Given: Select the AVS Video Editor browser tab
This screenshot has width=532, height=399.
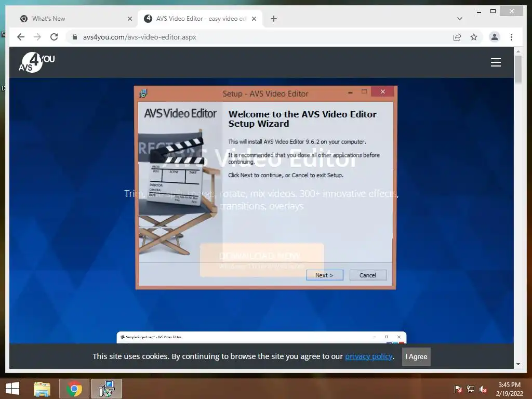Looking at the screenshot, I should (201, 19).
